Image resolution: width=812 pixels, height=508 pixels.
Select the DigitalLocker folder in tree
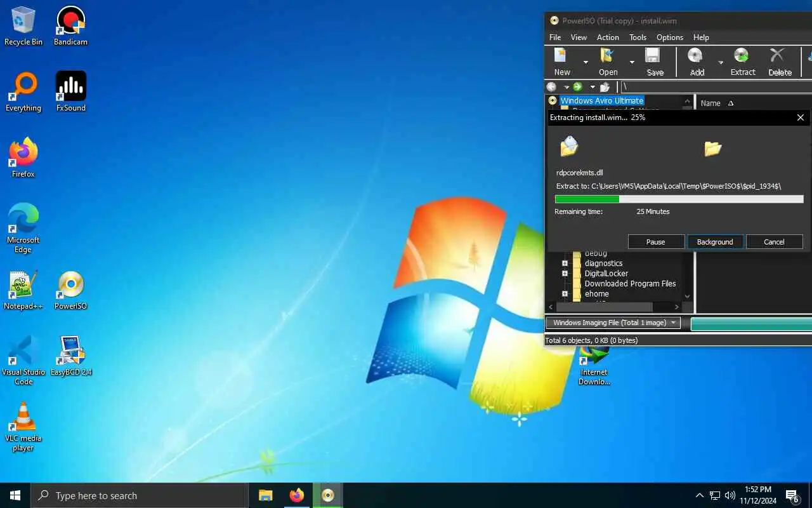pos(606,274)
